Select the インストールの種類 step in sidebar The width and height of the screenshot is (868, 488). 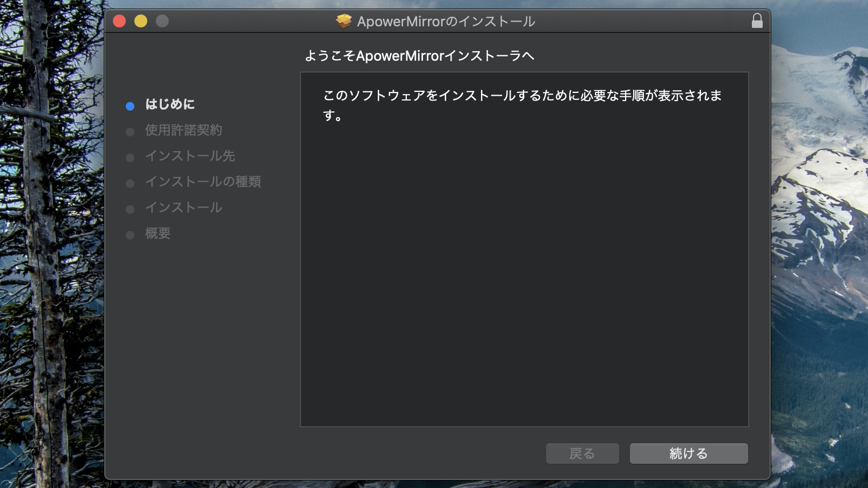(x=203, y=182)
